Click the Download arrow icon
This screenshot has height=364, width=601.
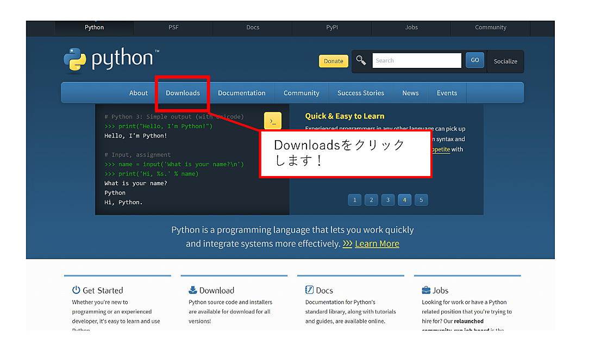[x=193, y=290]
